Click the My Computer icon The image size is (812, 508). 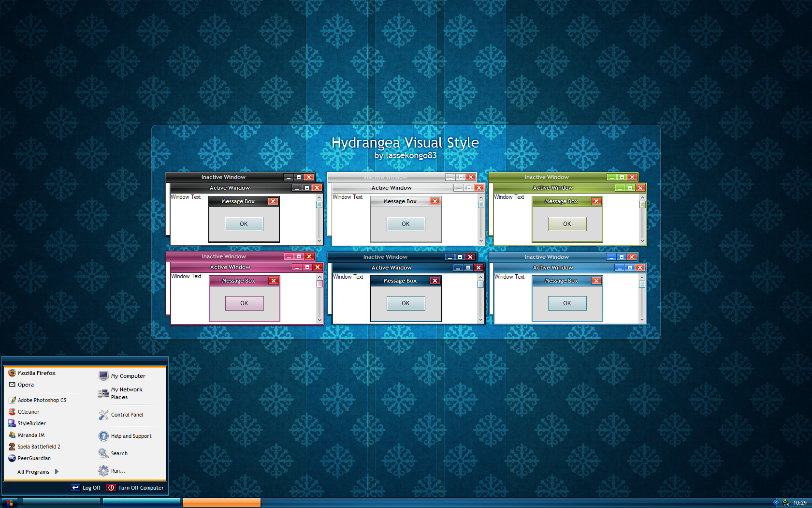[x=103, y=376]
